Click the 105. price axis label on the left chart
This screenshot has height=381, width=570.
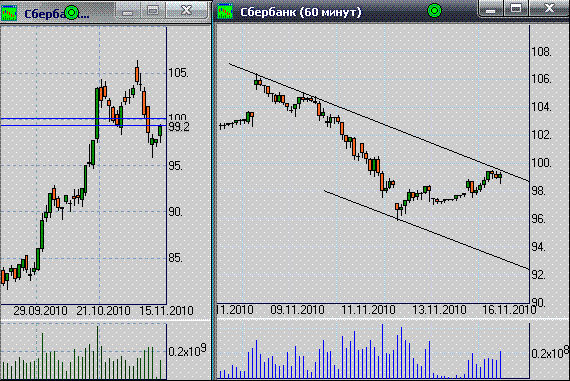tap(178, 73)
